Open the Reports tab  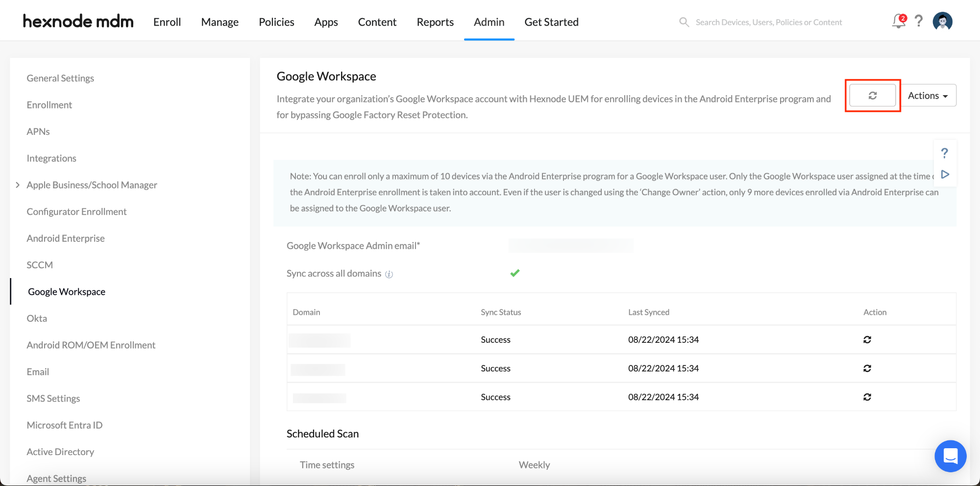click(x=435, y=22)
